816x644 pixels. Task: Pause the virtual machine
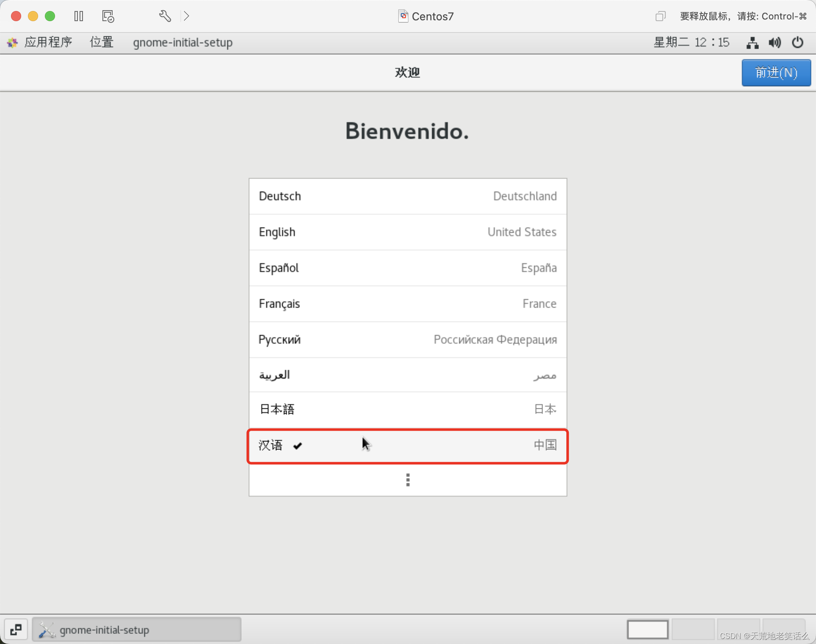(79, 16)
